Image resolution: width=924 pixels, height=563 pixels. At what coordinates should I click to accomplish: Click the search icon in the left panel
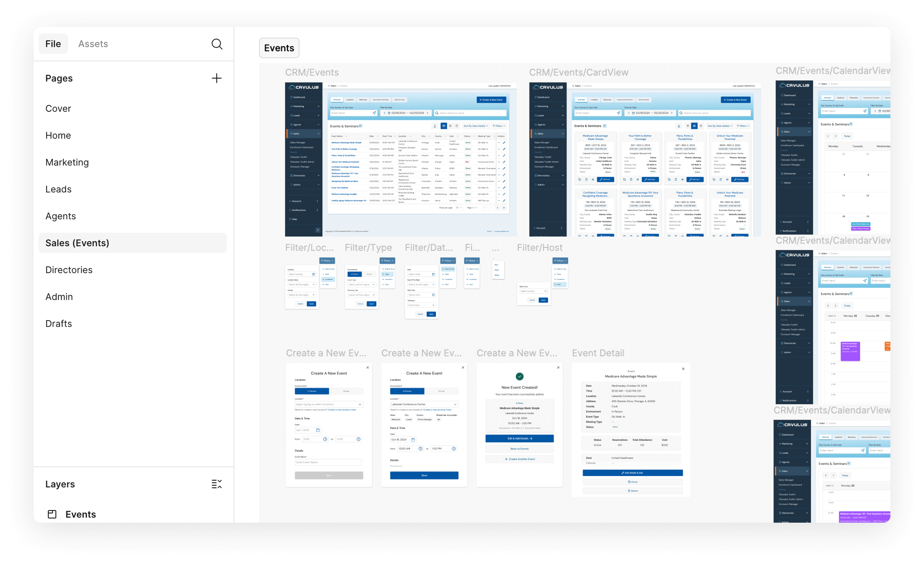(217, 44)
